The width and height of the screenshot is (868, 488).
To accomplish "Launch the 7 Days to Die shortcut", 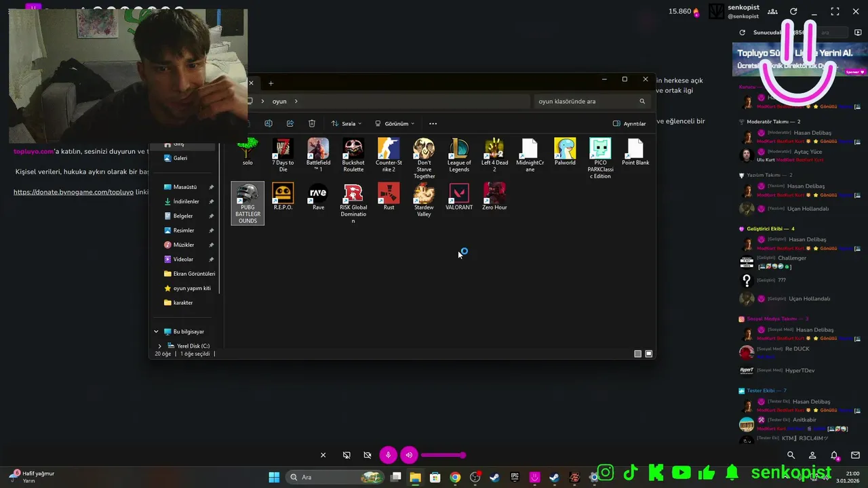I will tap(283, 155).
